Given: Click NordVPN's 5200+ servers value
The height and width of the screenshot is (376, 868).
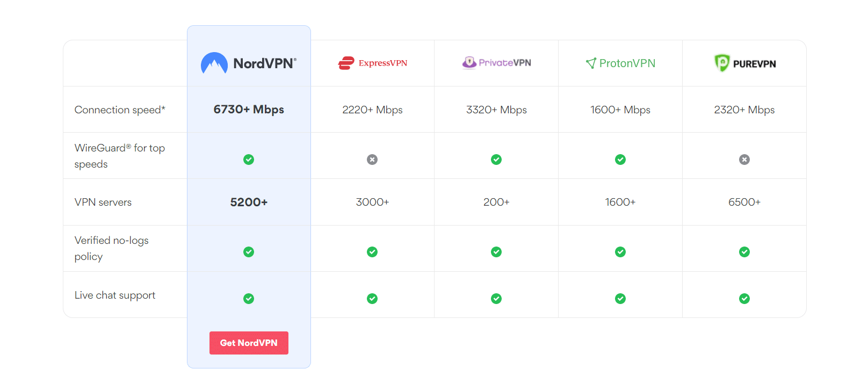Looking at the screenshot, I should point(249,202).
